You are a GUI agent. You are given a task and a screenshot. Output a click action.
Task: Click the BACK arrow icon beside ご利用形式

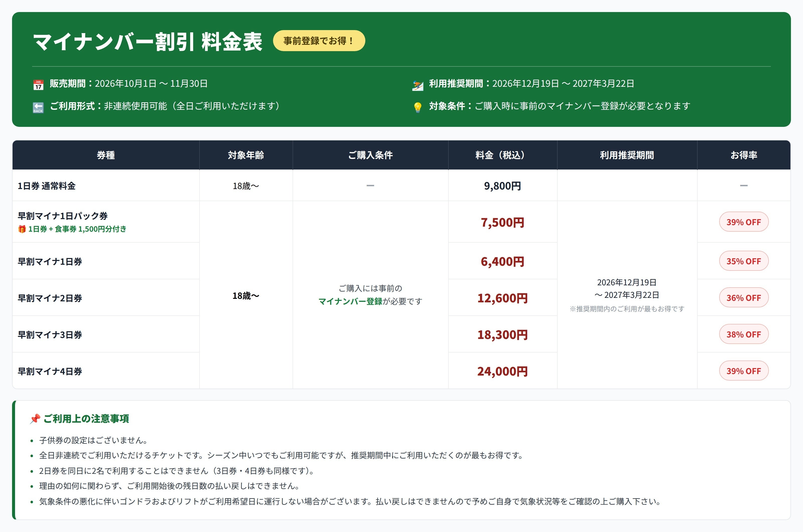[38, 108]
